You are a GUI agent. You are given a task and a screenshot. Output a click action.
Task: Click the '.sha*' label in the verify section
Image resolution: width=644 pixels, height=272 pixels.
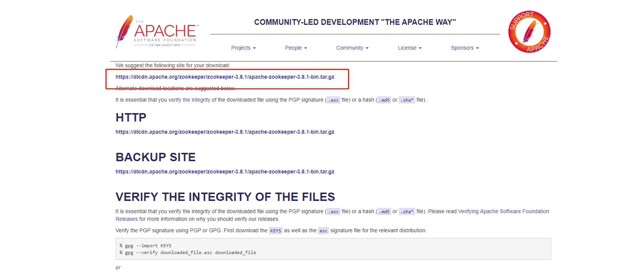[x=407, y=212]
